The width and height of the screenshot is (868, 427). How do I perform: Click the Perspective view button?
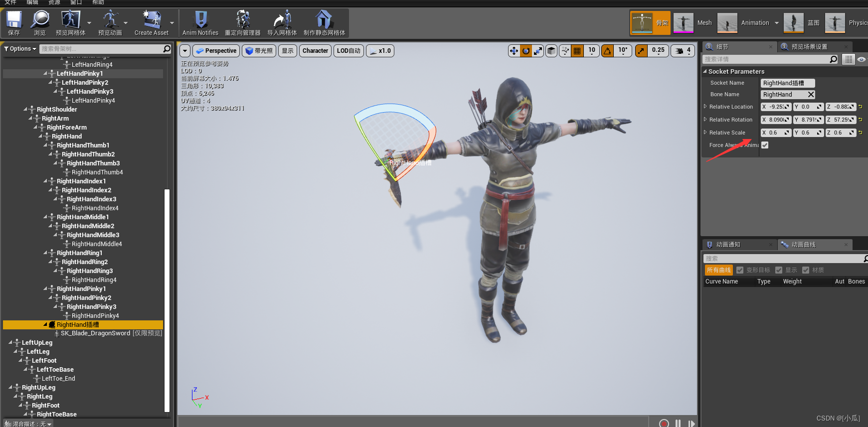coord(216,51)
